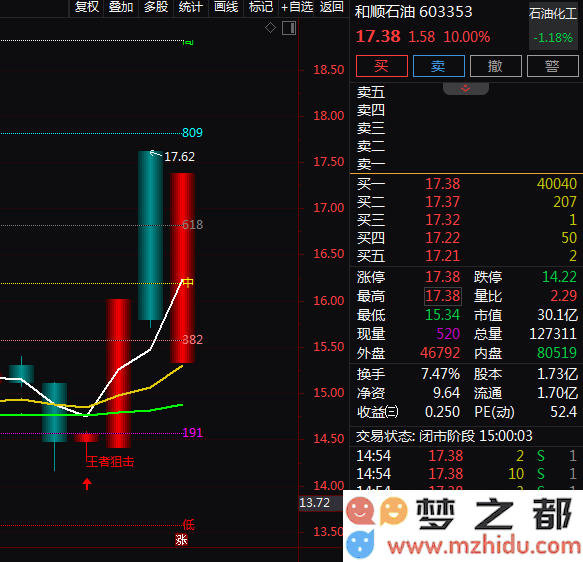Click the 交易状态 闭市阶段 status line

tap(444, 436)
